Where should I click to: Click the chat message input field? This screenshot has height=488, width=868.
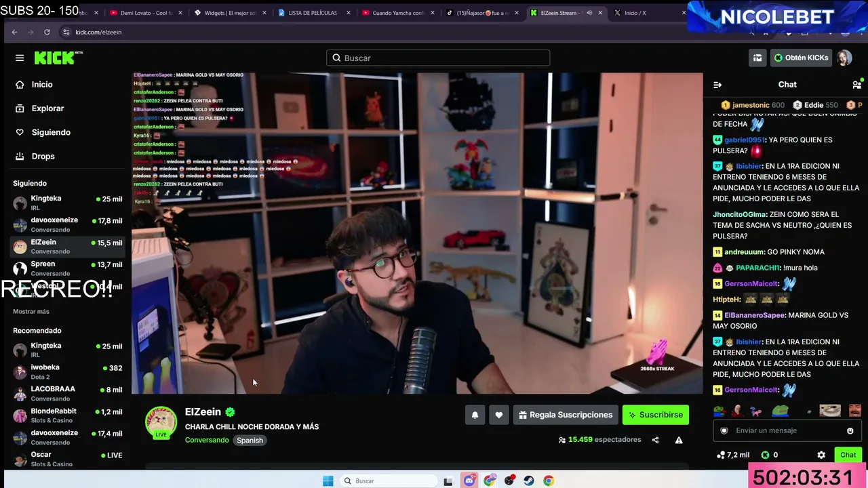click(x=787, y=430)
